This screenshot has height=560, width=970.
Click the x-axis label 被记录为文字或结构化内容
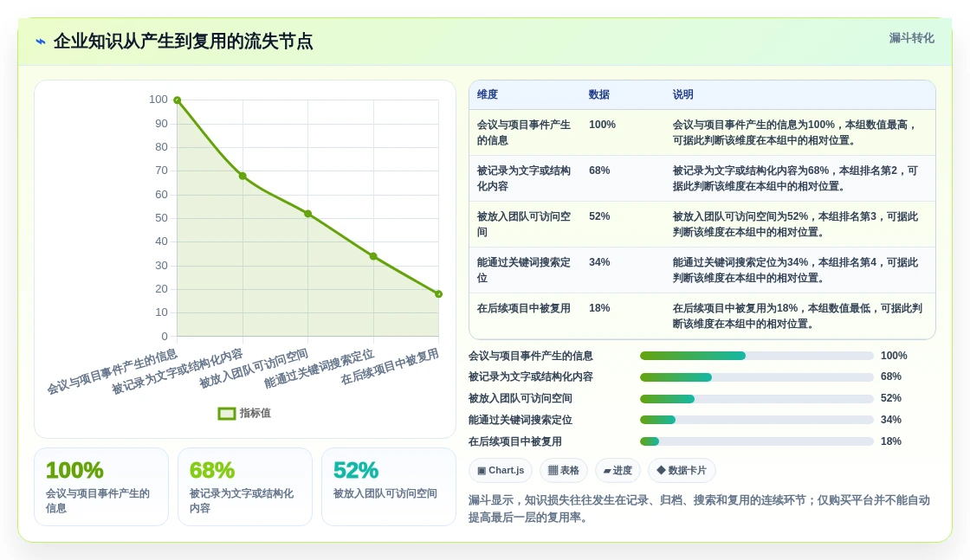pos(178,371)
